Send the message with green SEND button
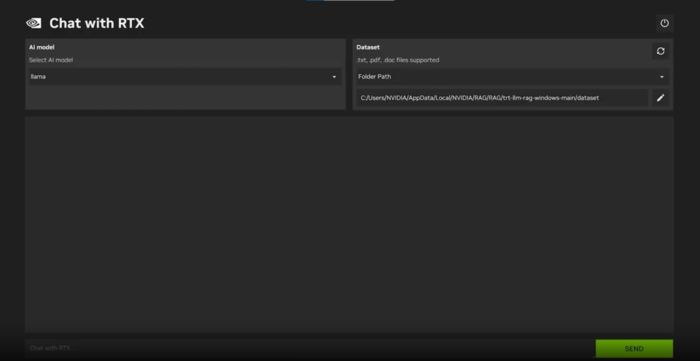 point(634,349)
